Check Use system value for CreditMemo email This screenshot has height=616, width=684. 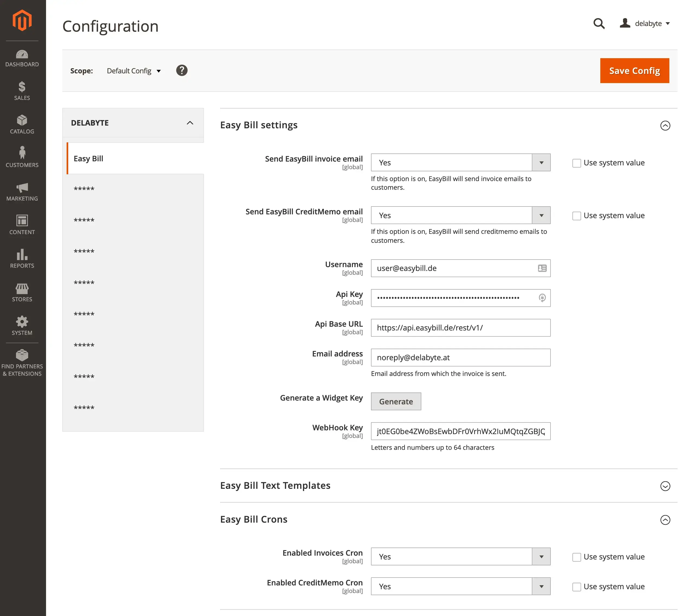click(576, 216)
